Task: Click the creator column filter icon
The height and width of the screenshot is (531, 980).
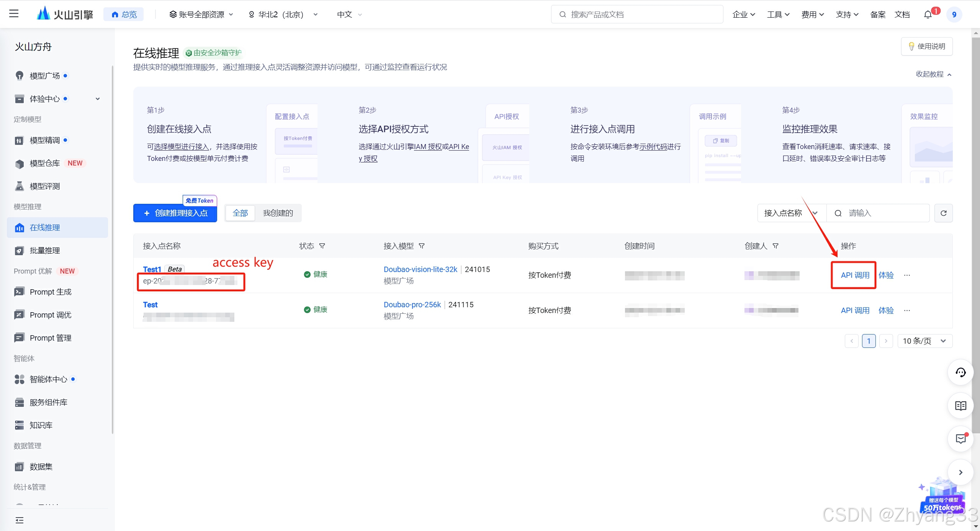Action: point(775,246)
